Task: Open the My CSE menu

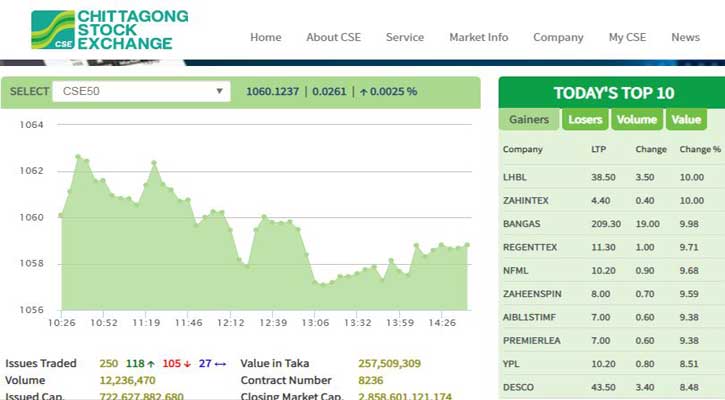Action: click(x=627, y=37)
